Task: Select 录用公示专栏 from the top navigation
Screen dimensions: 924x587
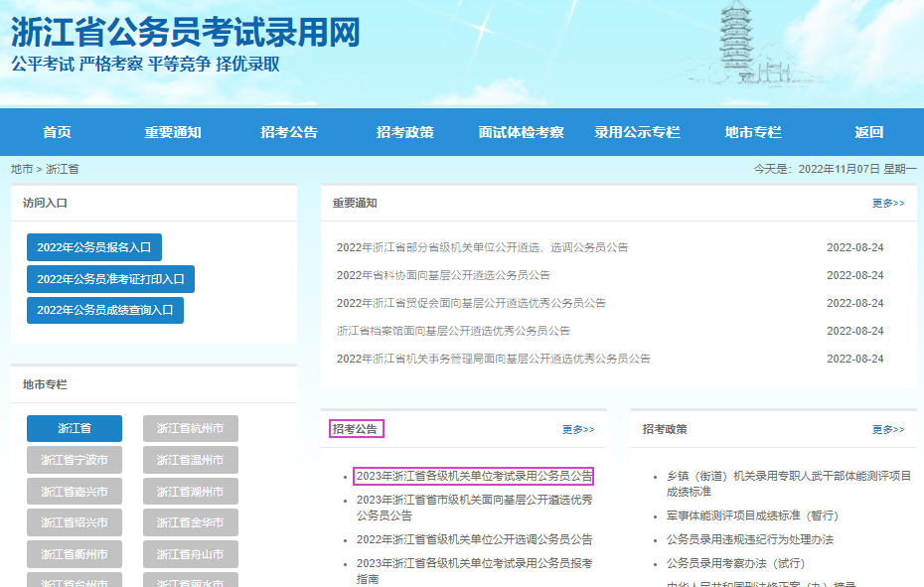Action: [637, 132]
